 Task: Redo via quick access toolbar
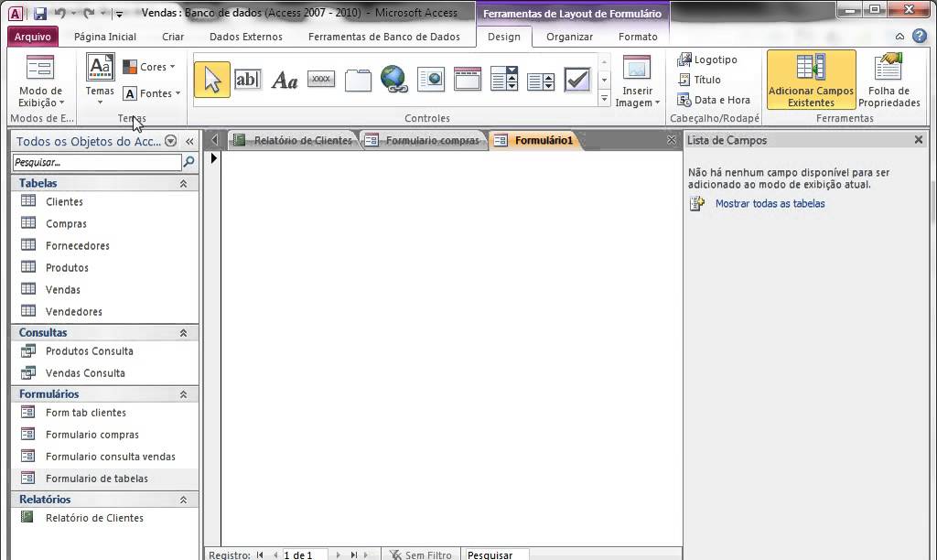[89, 13]
